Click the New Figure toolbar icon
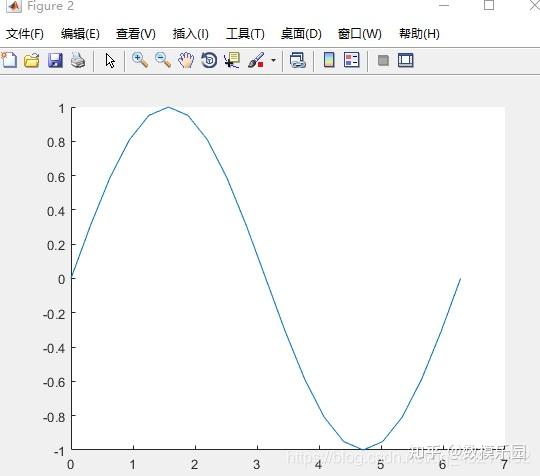 click(9, 60)
